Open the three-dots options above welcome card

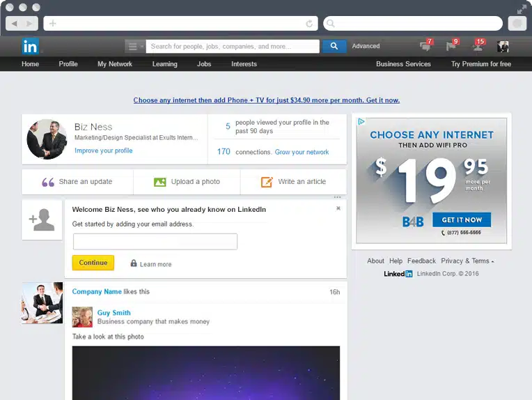(337, 197)
